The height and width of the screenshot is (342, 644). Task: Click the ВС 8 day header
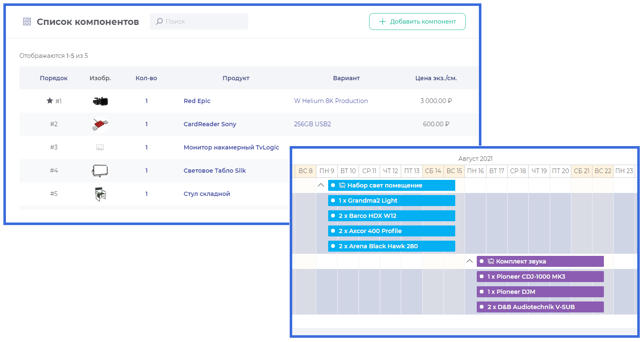click(x=305, y=171)
